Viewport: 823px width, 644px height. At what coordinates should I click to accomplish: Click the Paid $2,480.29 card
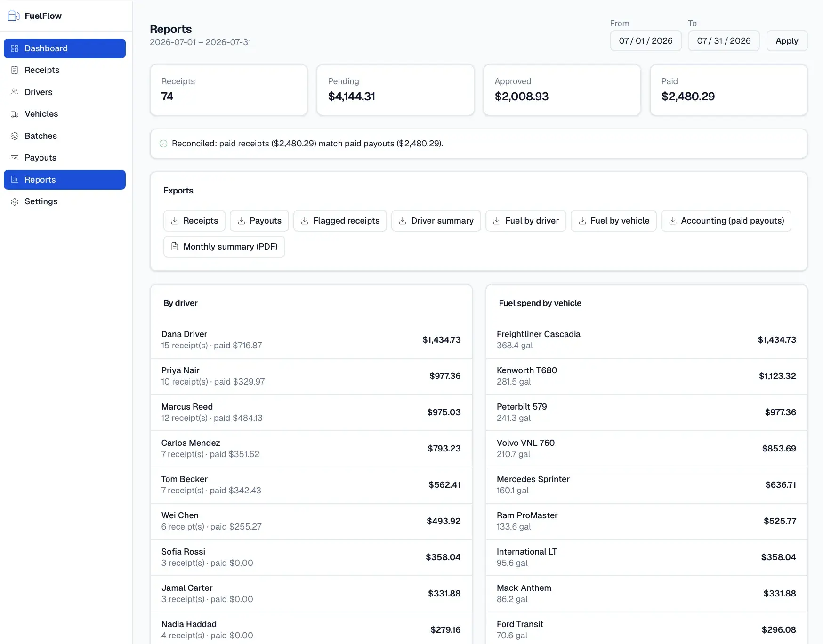pyautogui.click(x=729, y=90)
